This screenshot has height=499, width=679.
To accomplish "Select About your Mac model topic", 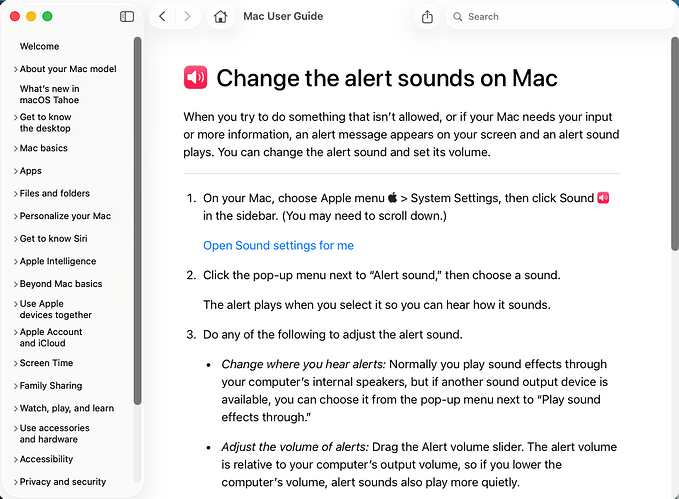I will pyautogui.click(x=68, y=69).
